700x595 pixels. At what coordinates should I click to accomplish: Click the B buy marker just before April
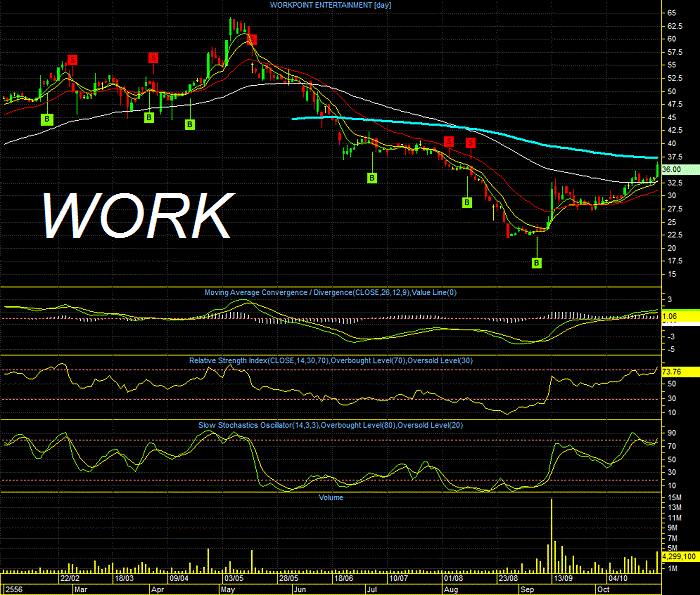point(149,117)
